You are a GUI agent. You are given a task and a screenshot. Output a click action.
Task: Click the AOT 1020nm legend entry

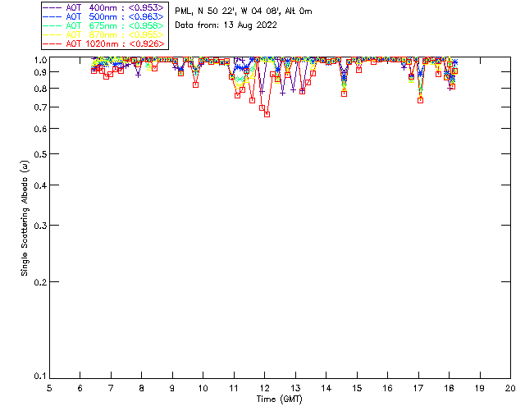[103, 43]
